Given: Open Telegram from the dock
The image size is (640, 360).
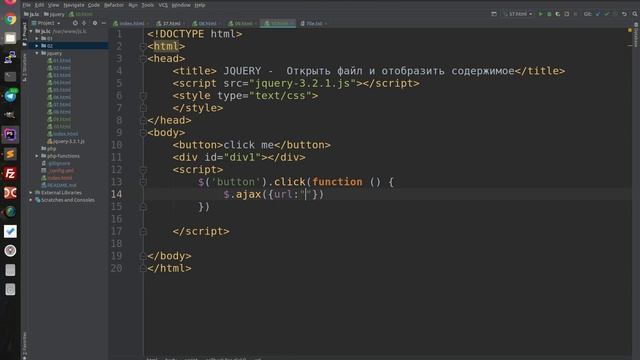Looking at the screenshot, I should tap(10, 96).
